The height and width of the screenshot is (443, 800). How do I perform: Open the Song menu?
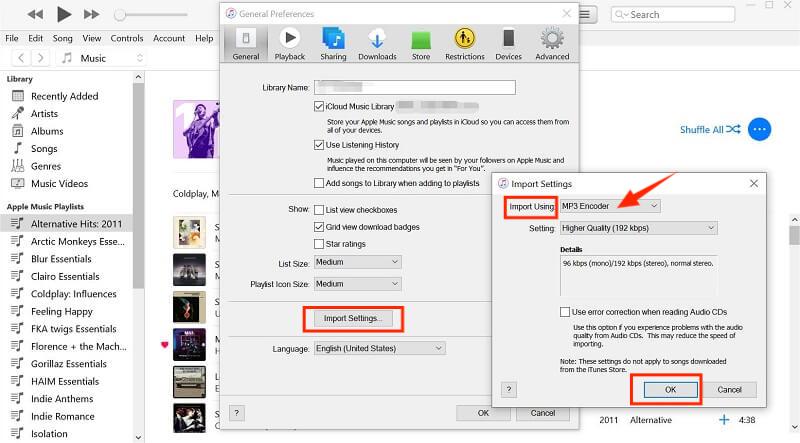62,38
